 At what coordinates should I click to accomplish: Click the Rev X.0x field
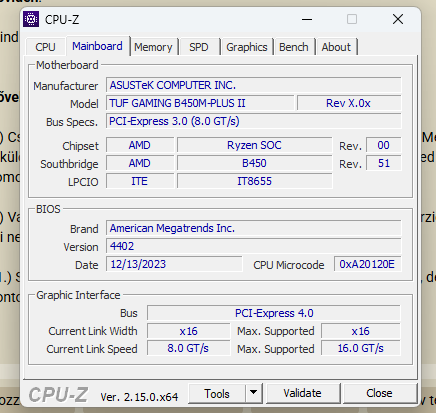tap(349, 103)
